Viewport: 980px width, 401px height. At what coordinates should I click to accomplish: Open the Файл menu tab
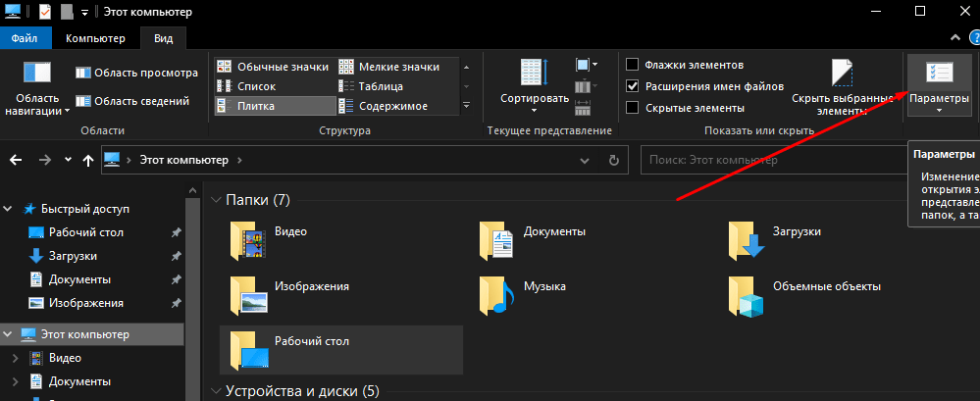(x=25, y=38)
